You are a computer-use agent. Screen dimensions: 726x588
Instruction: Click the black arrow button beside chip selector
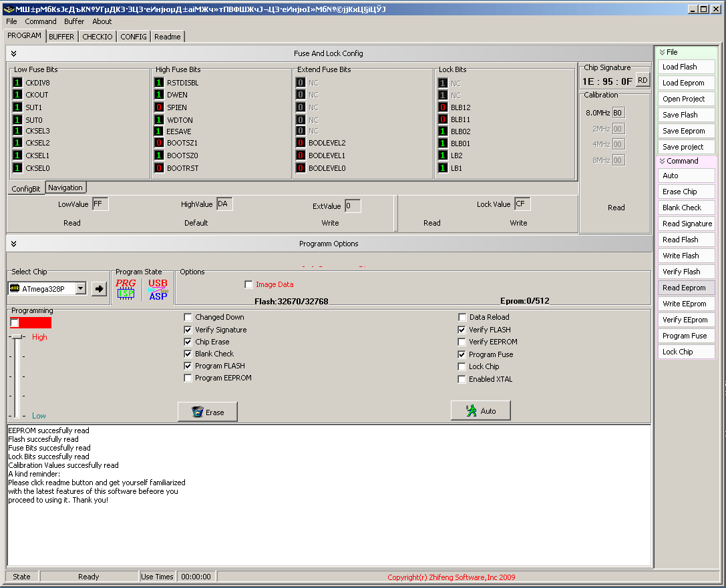(99, 289)
